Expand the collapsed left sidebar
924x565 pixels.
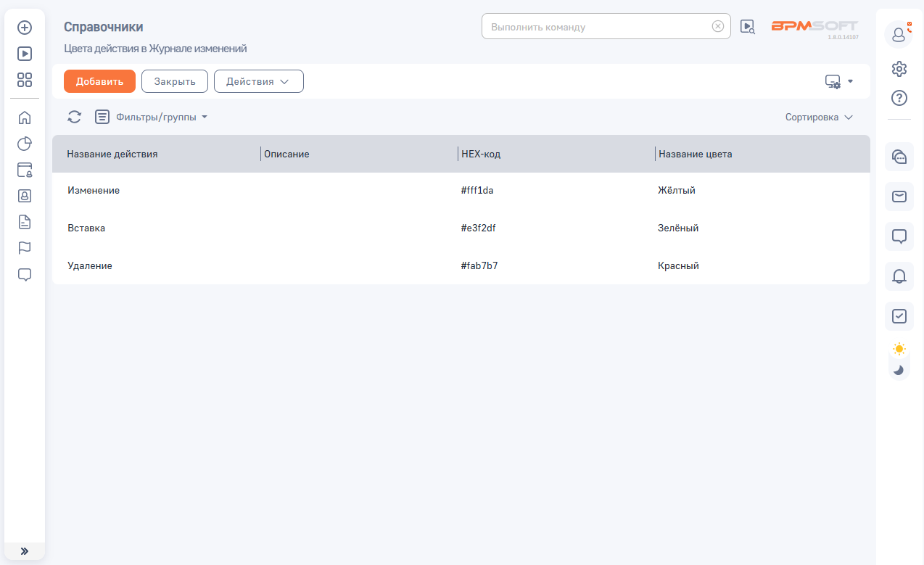pos(25,551)
